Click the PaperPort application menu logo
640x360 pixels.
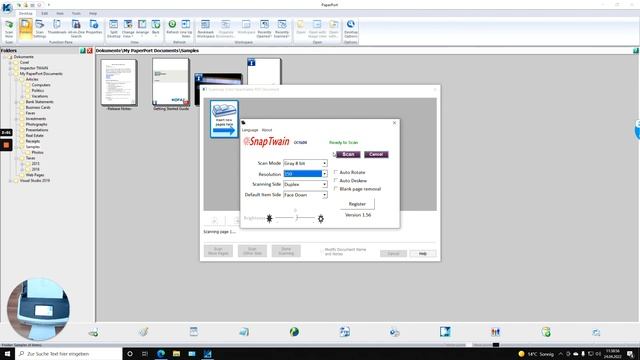pyautogui.click(x=7, y=8)
